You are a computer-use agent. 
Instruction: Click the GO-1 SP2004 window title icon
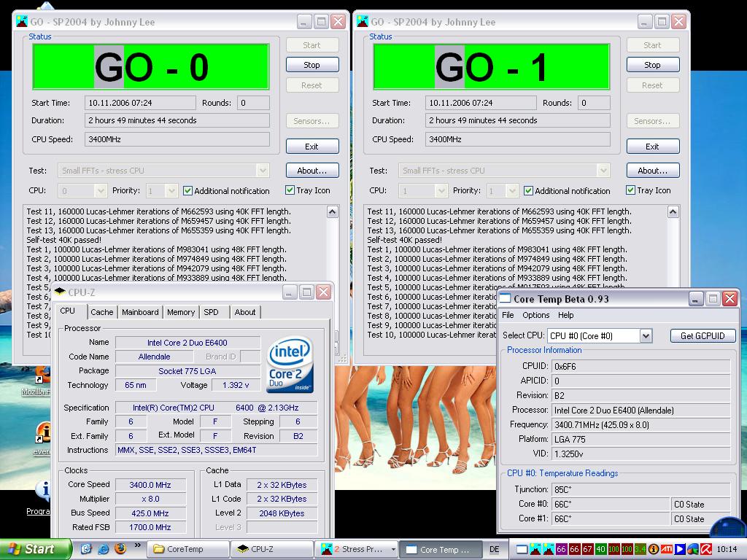pyautogui.click(x=362, y=21)
